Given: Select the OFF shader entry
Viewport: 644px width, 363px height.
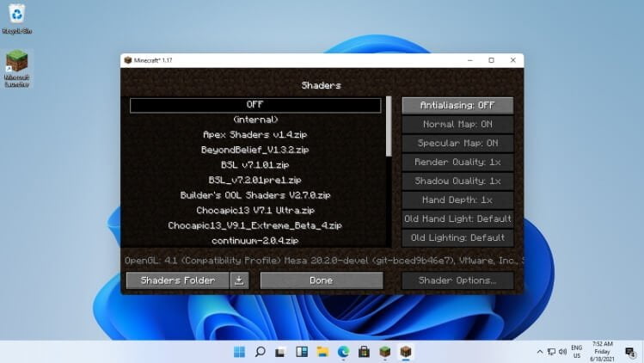Looking at the screenshot, I should coord(255,105).
